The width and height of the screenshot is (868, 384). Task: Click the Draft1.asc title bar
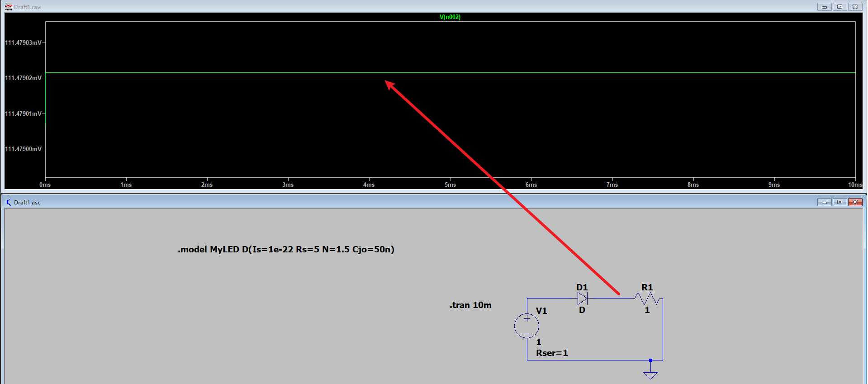point(434,202)
